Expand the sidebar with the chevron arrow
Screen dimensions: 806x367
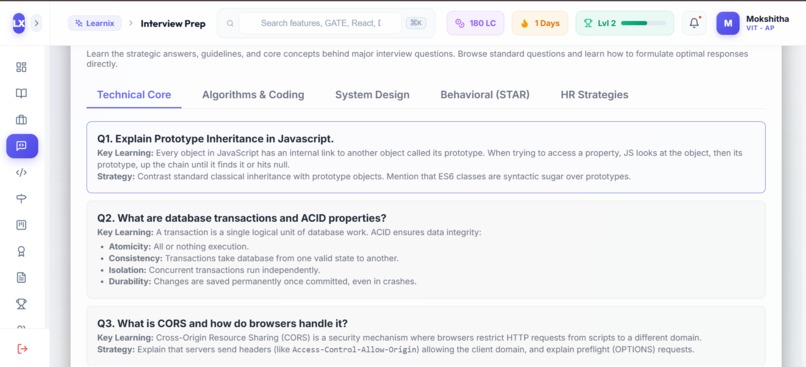pyautogui.click(x=36, y=23)
